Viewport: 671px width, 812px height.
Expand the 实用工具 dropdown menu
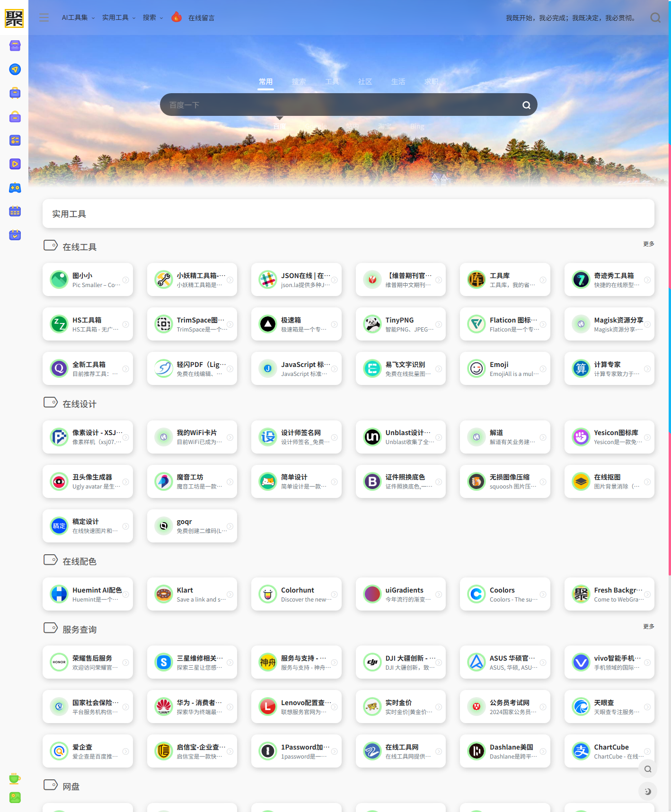[119, 18]
